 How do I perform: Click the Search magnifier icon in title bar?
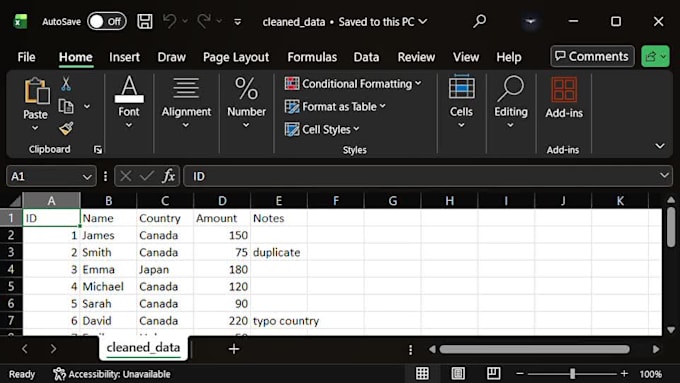click(x=479, y=21)
